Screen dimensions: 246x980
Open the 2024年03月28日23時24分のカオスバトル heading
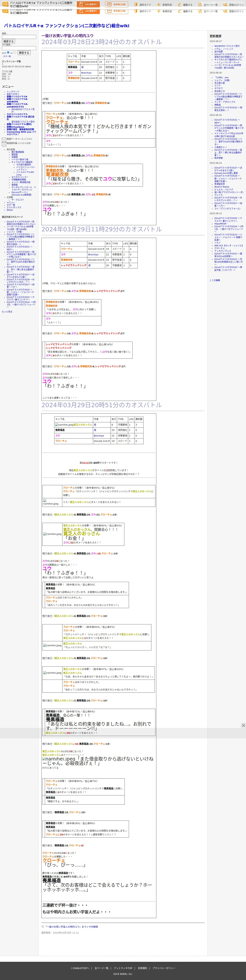point(102,42)
